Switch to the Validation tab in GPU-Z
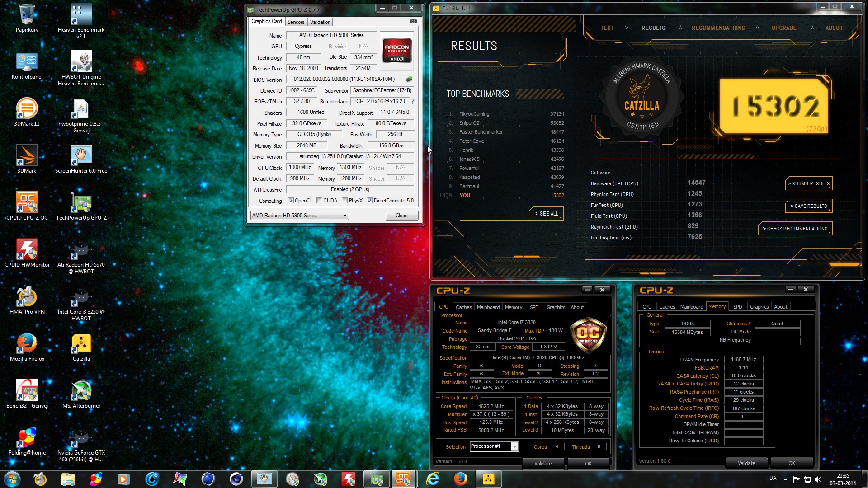868x488 pixels. point(320,22)
